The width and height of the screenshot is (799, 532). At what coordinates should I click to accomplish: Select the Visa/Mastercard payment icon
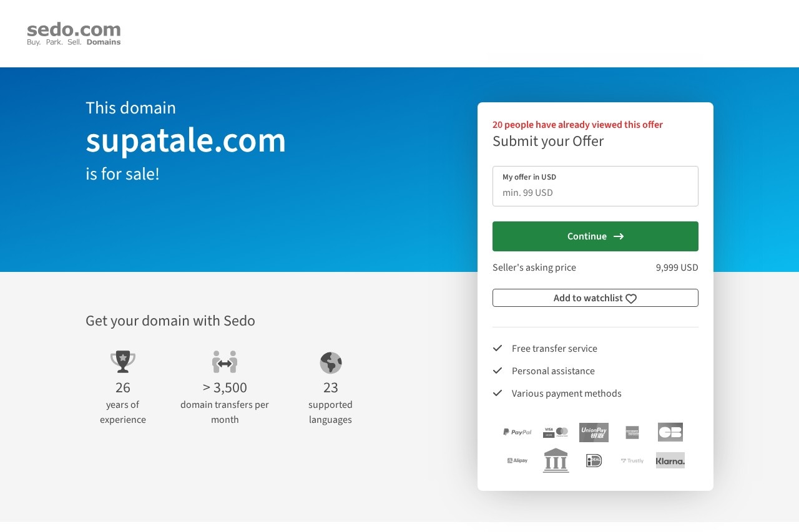[x=555, y=432]
